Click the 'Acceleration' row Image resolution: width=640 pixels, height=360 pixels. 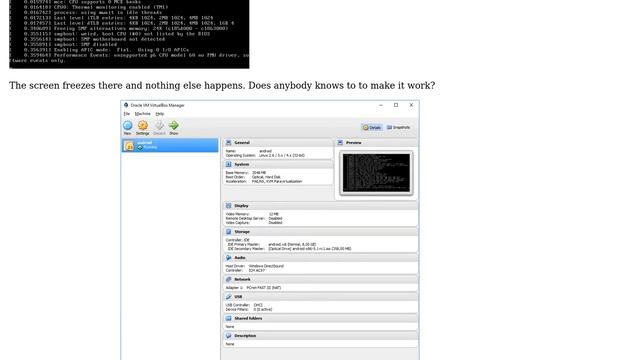pyautogui.click(x=264, y=181)
